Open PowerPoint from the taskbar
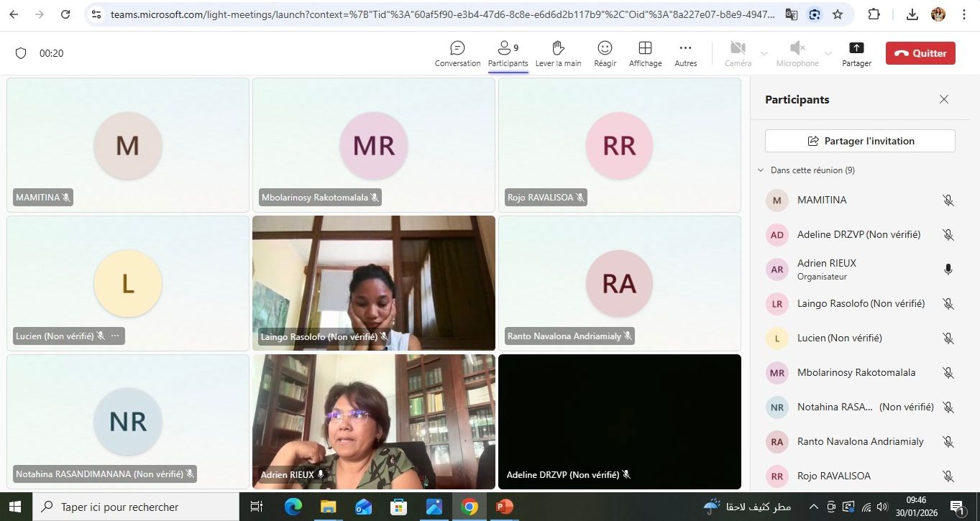Viewport: 980px width, 521px height. pyautogui.click(x=505, y=507)
